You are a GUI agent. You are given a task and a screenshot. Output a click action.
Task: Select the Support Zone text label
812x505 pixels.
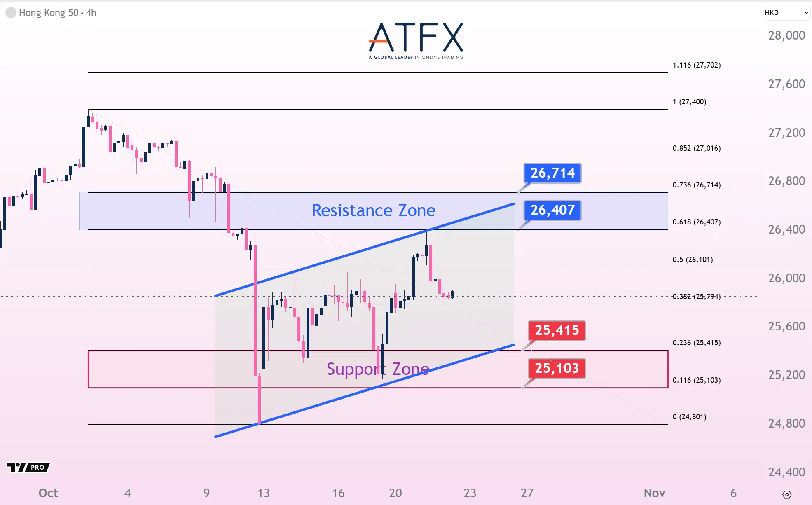click(378, 369)
